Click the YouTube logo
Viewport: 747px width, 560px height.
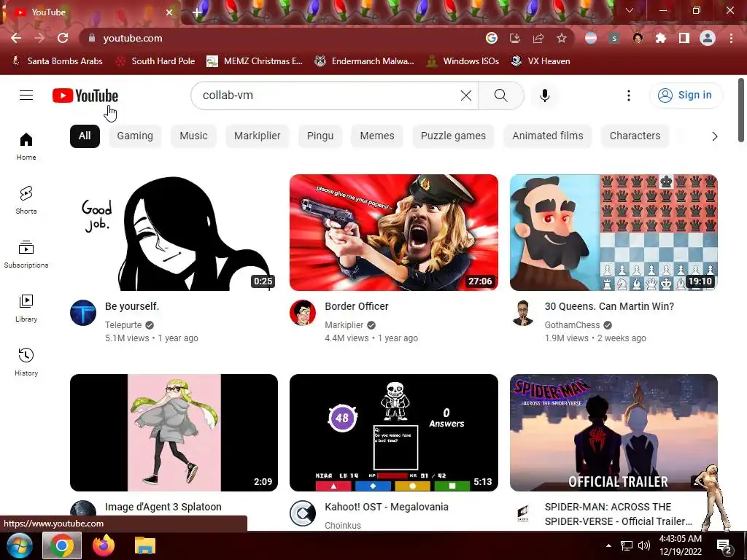coord(85,96)
